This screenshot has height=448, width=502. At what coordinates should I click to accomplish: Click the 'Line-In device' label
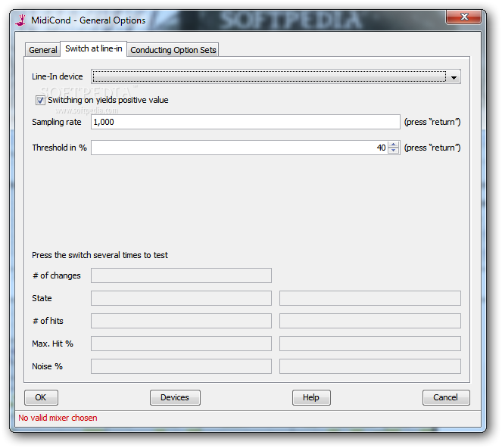(58, 76)
